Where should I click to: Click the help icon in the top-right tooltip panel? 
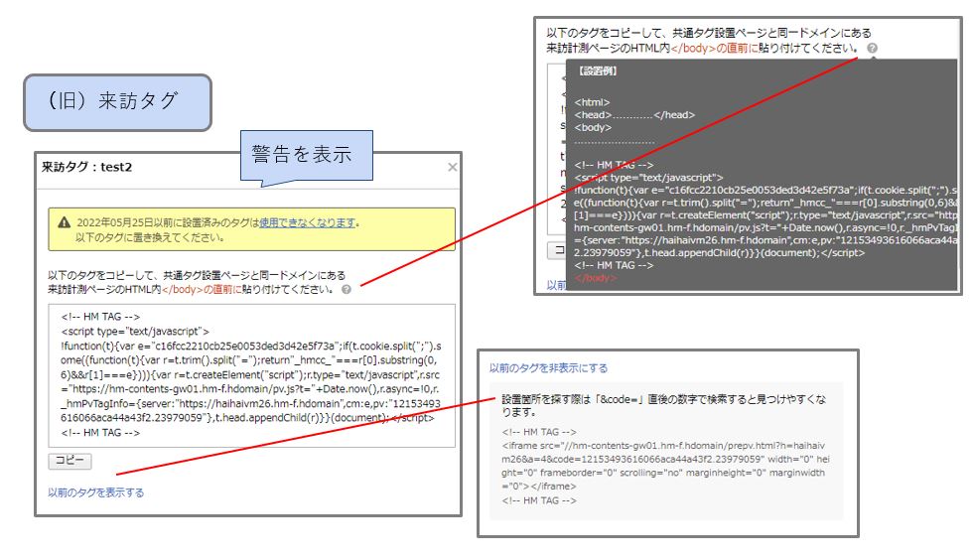pos(872,48)
